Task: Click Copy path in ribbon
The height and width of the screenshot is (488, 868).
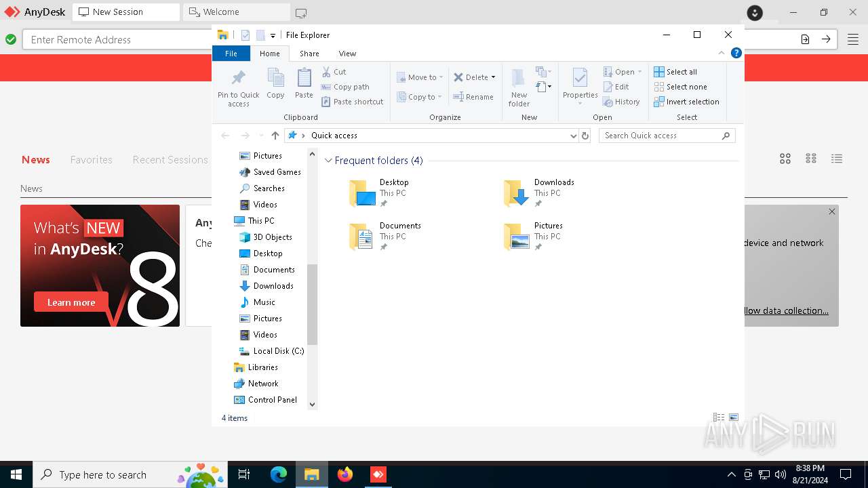Action: coord(345,87)
